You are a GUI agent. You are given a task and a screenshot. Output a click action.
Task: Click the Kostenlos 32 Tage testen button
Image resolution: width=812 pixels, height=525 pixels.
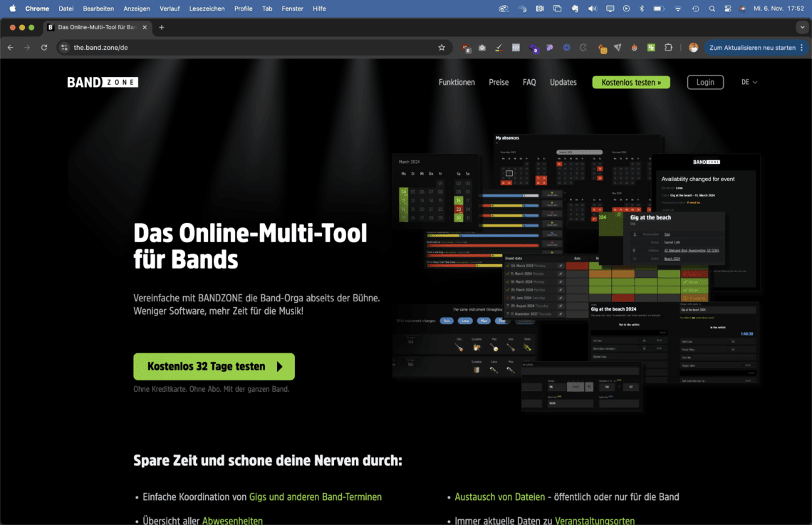[x=214, y=366]
